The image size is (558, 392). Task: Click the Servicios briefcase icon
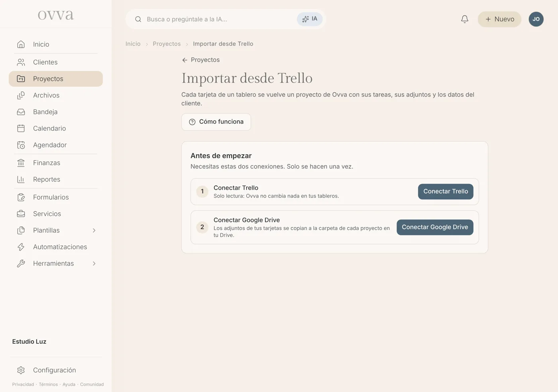[21, 214]
